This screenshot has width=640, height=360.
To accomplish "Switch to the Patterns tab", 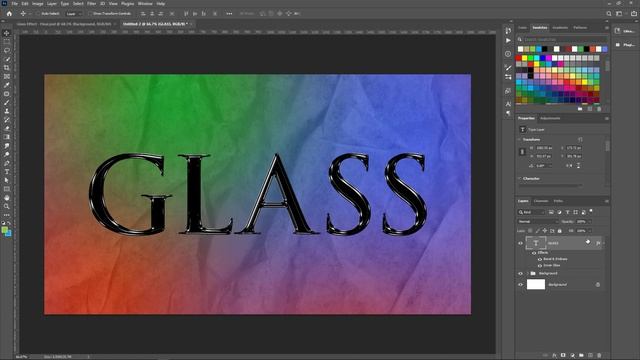I will click(x=580, y=28).
